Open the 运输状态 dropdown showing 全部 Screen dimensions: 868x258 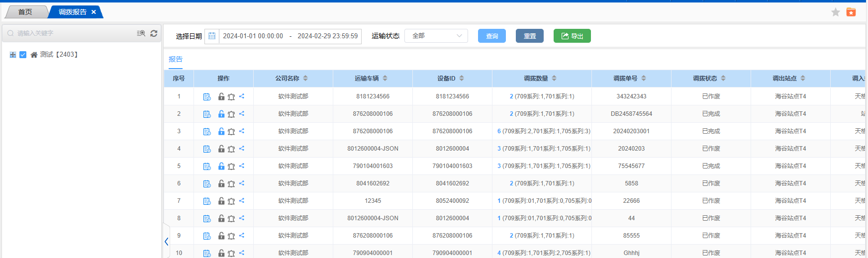[x=436, y=36]
